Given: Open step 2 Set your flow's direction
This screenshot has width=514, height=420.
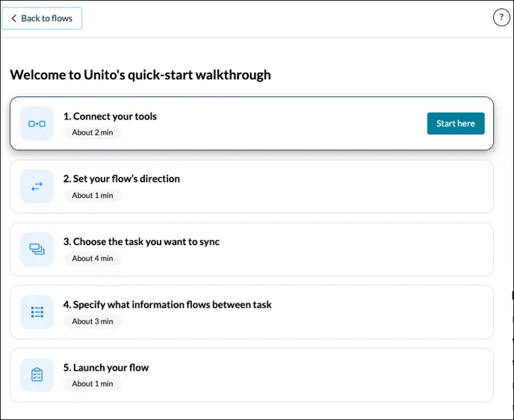Looking at the screenshot, I should pyautogui.click(x=121, y=179).
